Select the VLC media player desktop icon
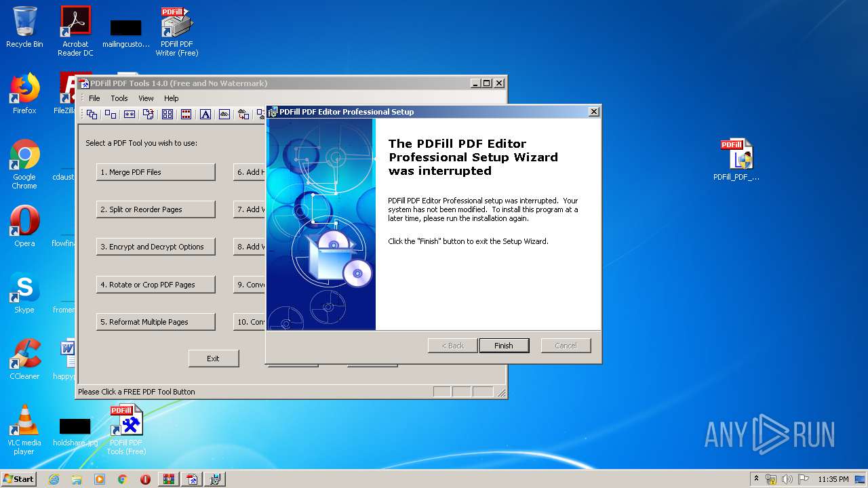The width and height of the screenshot is (868, 488). pyautogui.click(x=24, y=430)
